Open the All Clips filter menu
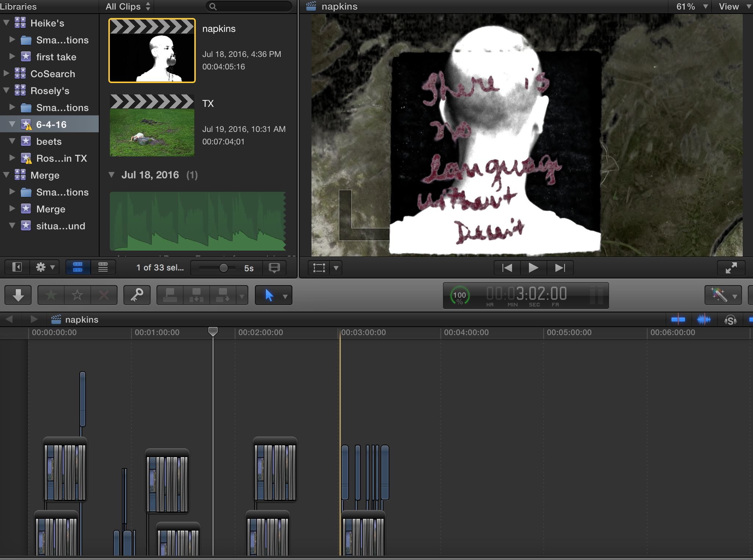 coord(128,7)
